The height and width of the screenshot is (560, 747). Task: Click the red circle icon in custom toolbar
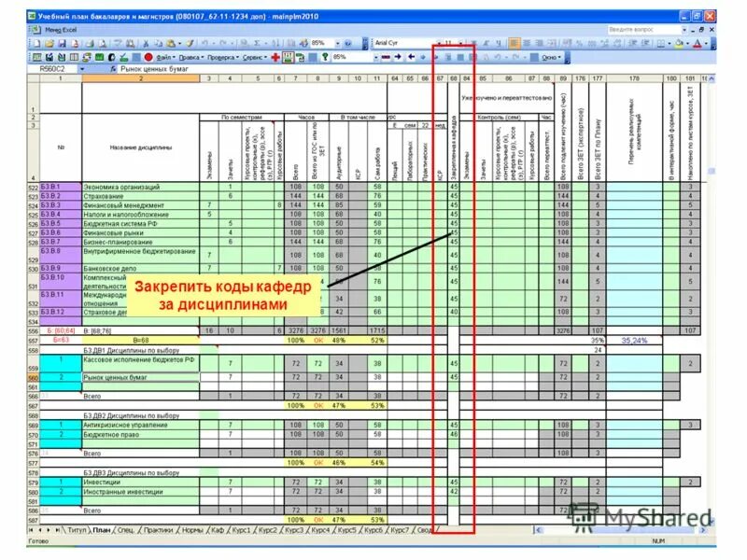[x=148, y=57]
